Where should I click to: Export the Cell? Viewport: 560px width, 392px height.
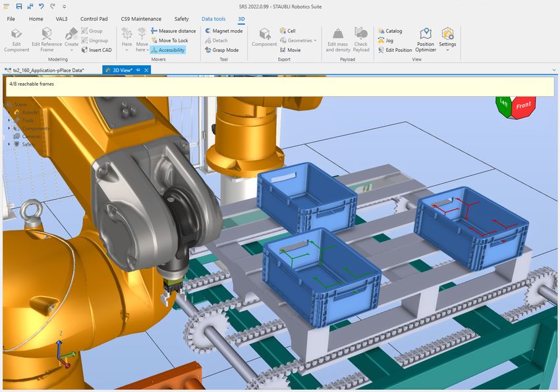tap(287, 31)
